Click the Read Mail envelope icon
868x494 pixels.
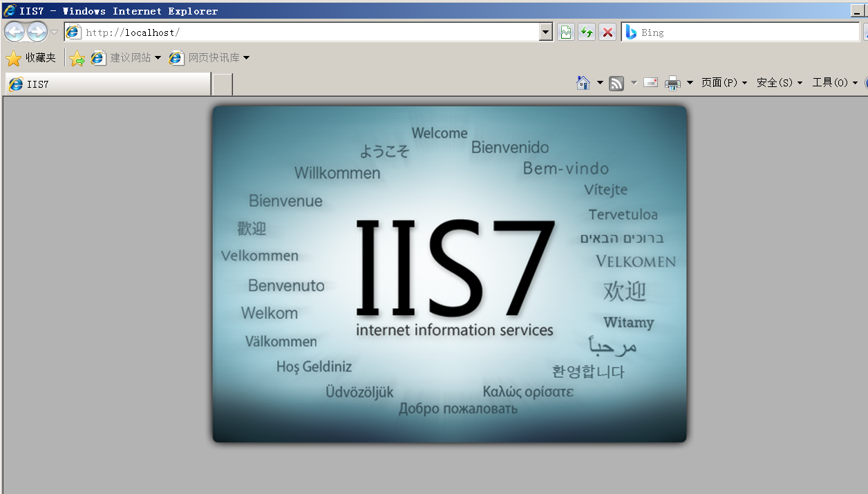[x=650, y=83]
